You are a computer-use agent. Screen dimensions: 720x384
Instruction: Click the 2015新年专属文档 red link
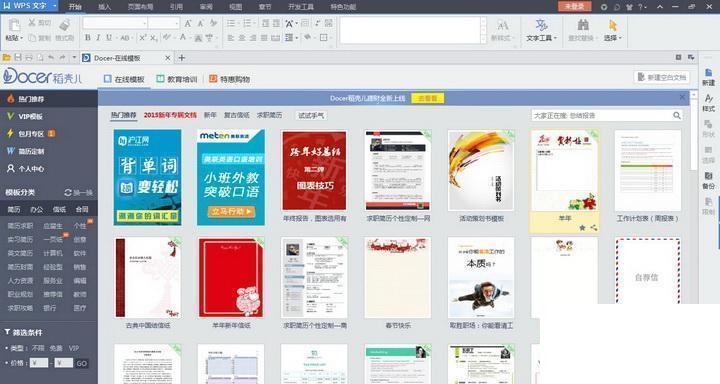pyautogui.click(x=170, y=115)
